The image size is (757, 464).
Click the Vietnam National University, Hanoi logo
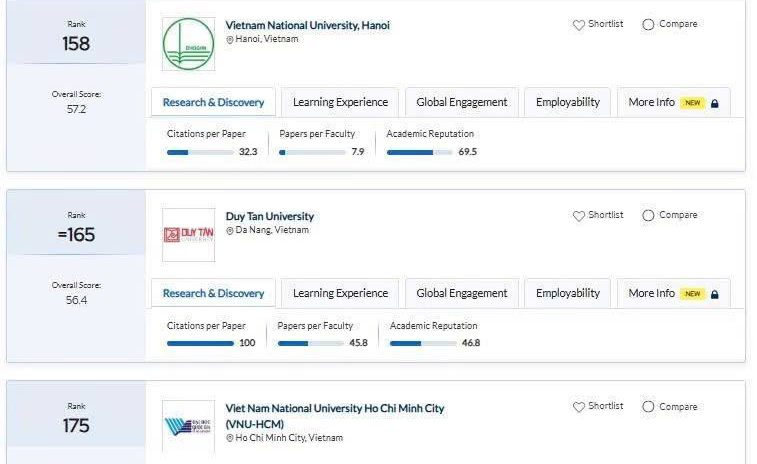tap(188, 44)
